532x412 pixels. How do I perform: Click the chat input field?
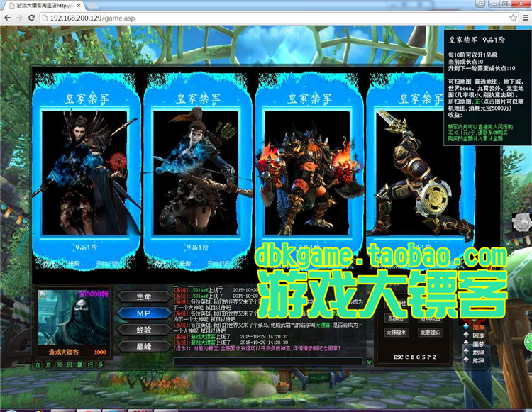click(267, 362)
